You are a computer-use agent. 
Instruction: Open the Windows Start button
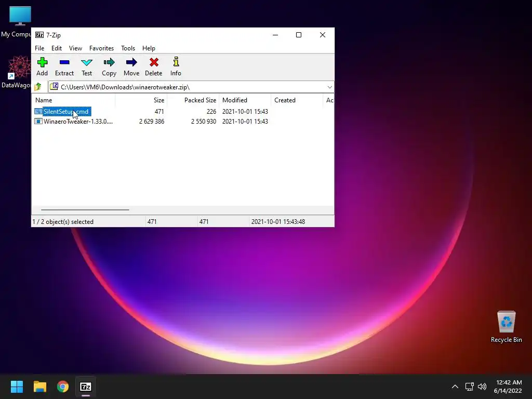click(17, 387)
